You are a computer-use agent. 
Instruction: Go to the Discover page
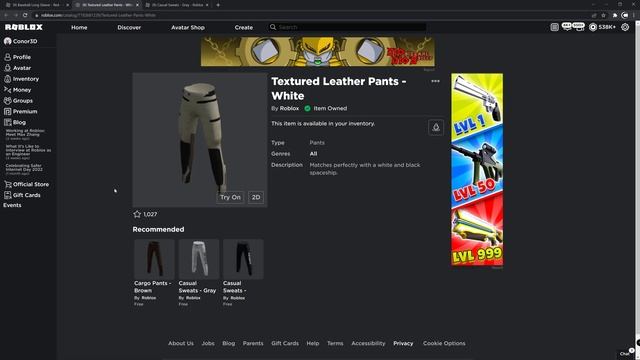(x=129, y=27)
